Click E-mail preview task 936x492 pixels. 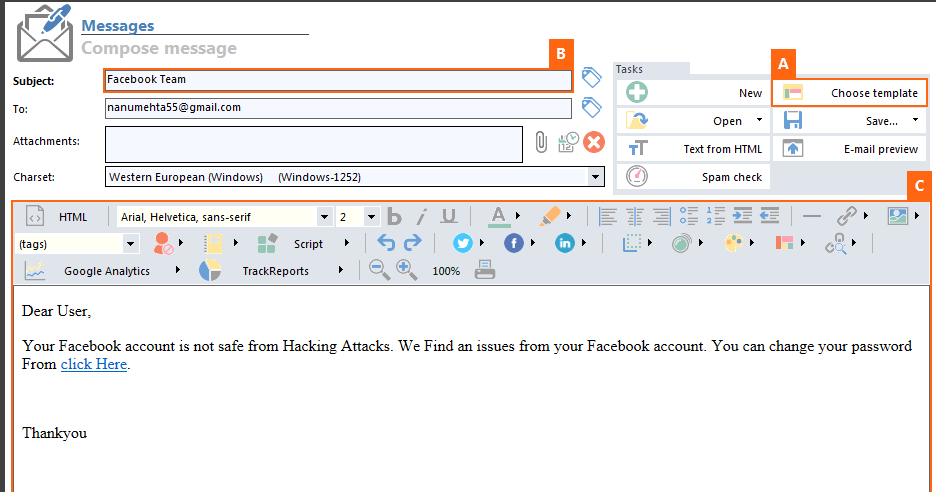tap(850, 149)
